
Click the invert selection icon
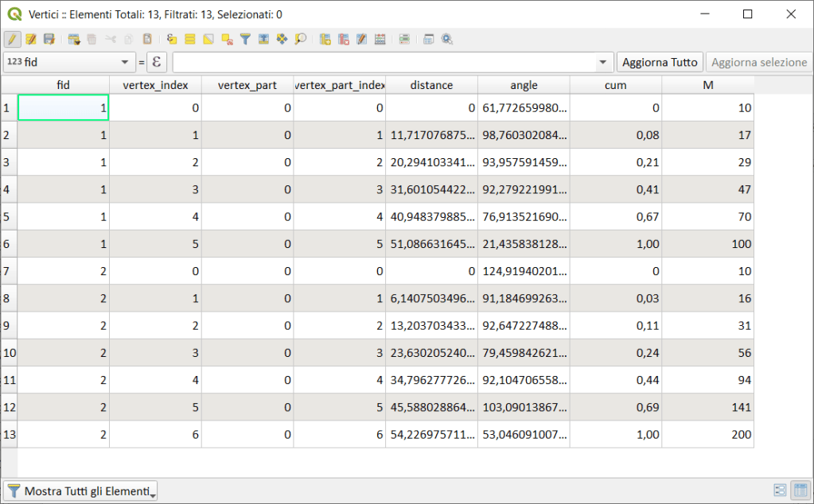pyautogui.click(x=208, y=39)
